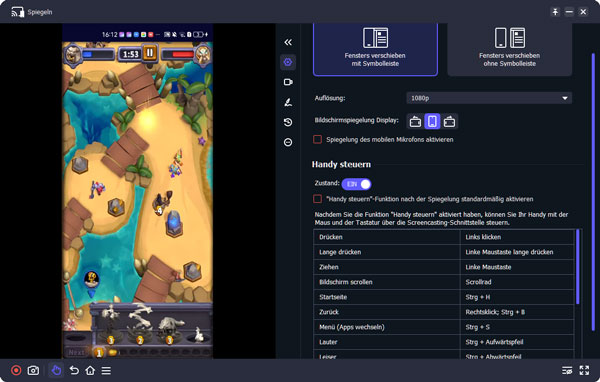Click 'Linke Maustaste lange drücken' cell
Image resolution: width=600 pixels, height=382 pixels.
pos(517,252)
